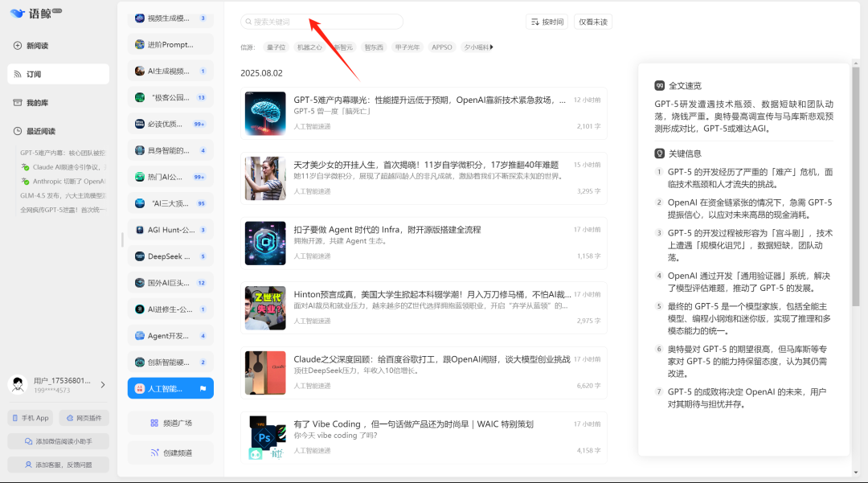Filter by source 量子位
The width and height of the screenshot is (868, 483).
point(276,47)
